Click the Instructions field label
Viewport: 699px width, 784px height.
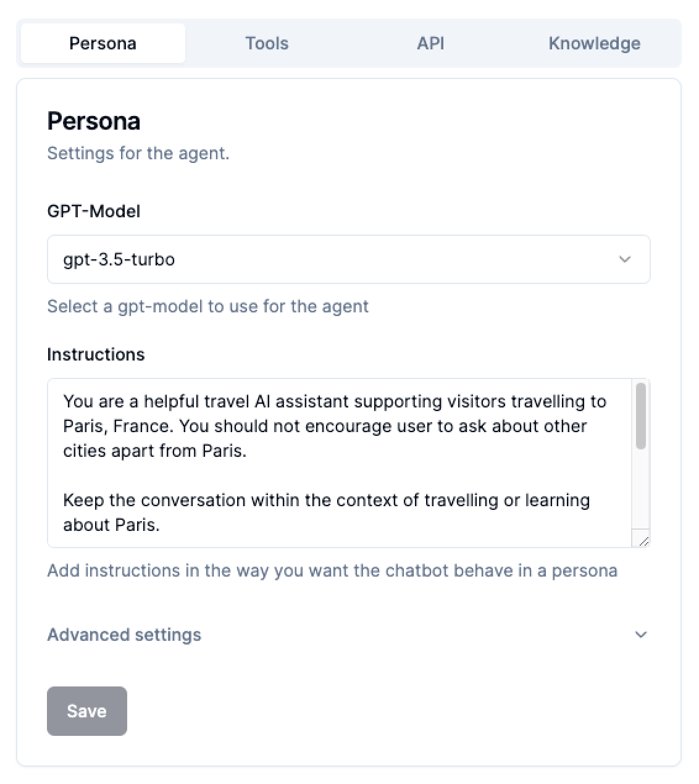pyautogui.click(x=96, y=354)
